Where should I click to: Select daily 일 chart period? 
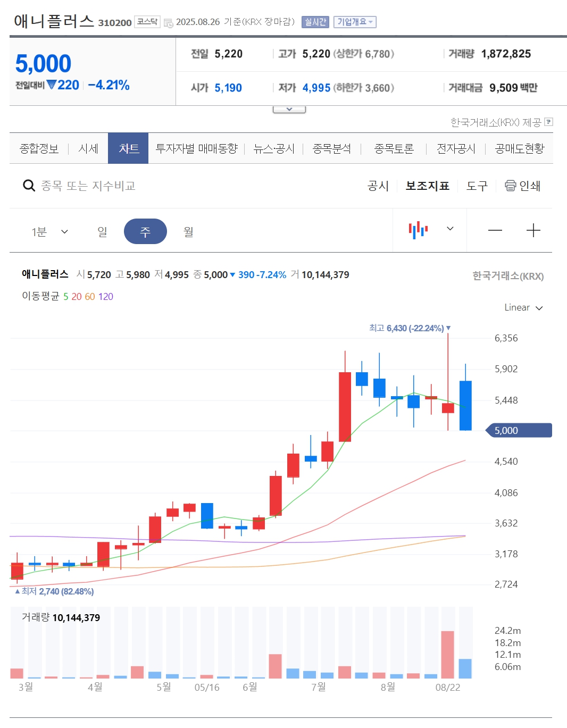click(102, 232)
